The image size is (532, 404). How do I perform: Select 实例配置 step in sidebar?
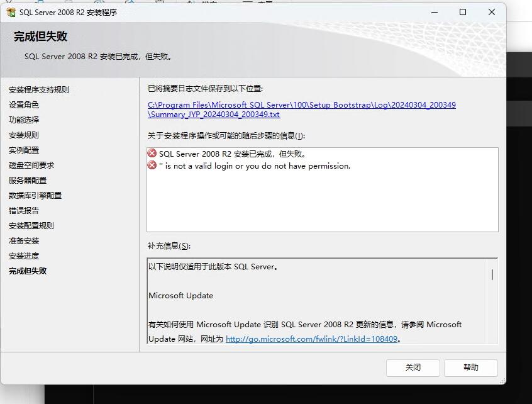tap(24, 150)
